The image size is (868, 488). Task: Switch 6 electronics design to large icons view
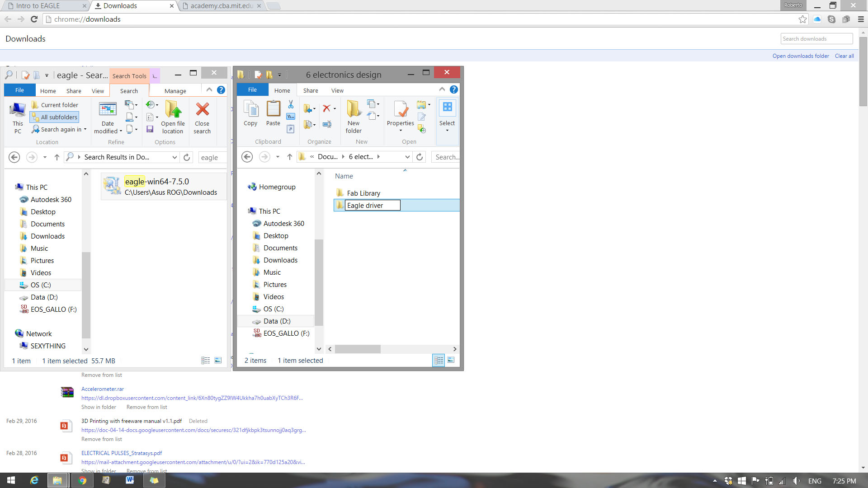click(451, 360)
